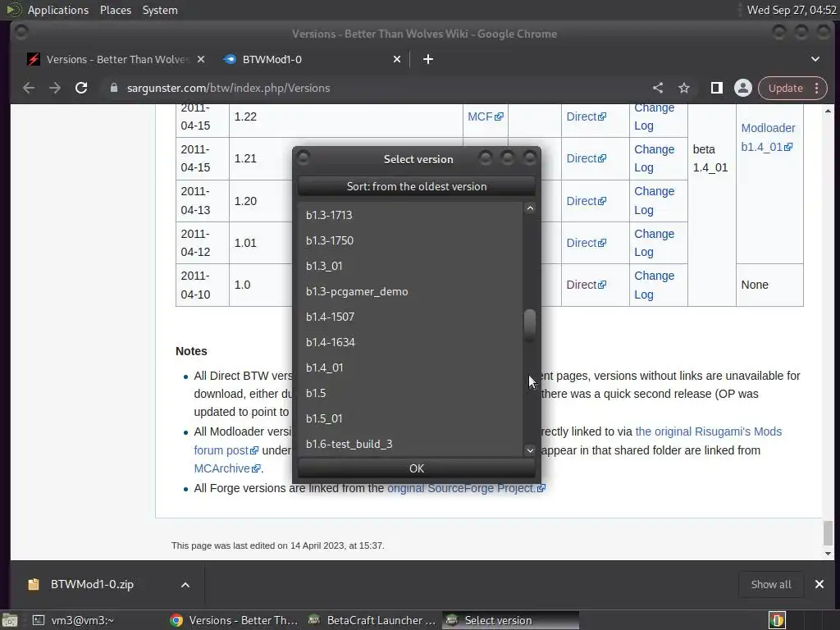Click Update button in Chrome
Viewport: 840px width, 630px height.
point(785,88)
